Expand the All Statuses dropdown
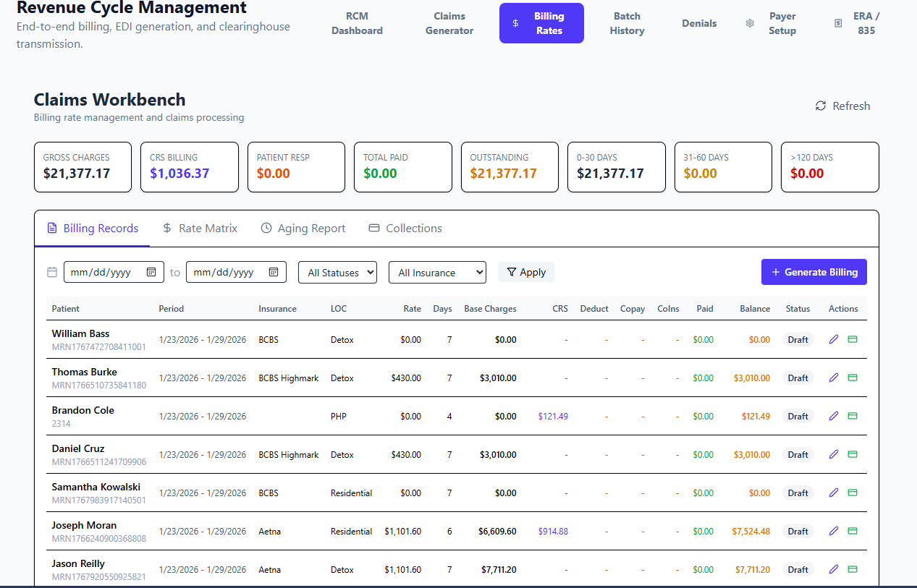This screenshot has height=588, width=917. (x=337, y=272)
